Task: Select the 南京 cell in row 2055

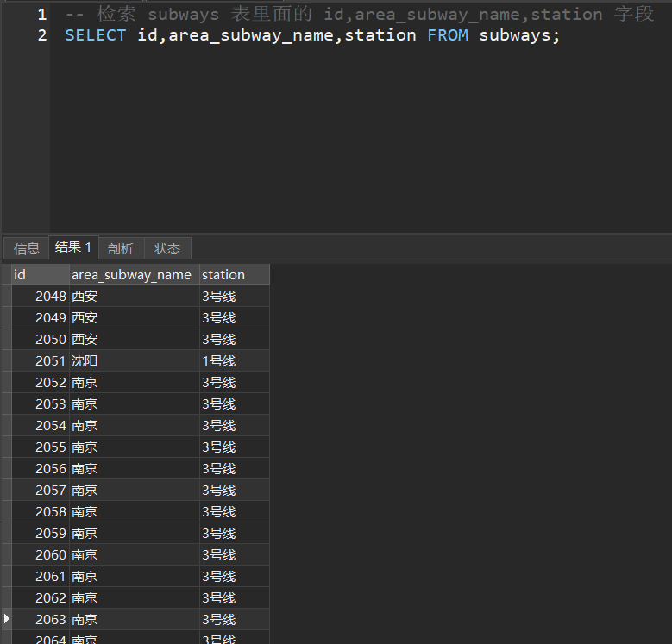Action: click(x=135, y=447)
